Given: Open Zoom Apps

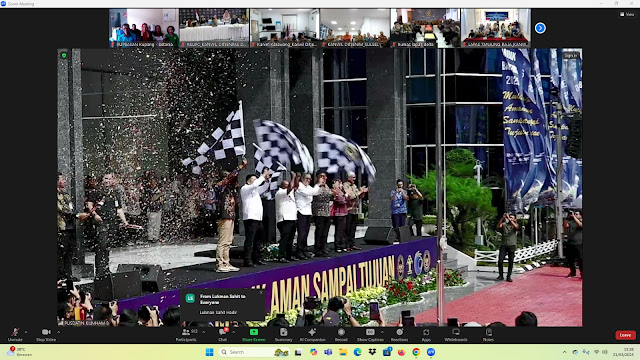Looking at the screenshot, I should (x=426, y=335).
